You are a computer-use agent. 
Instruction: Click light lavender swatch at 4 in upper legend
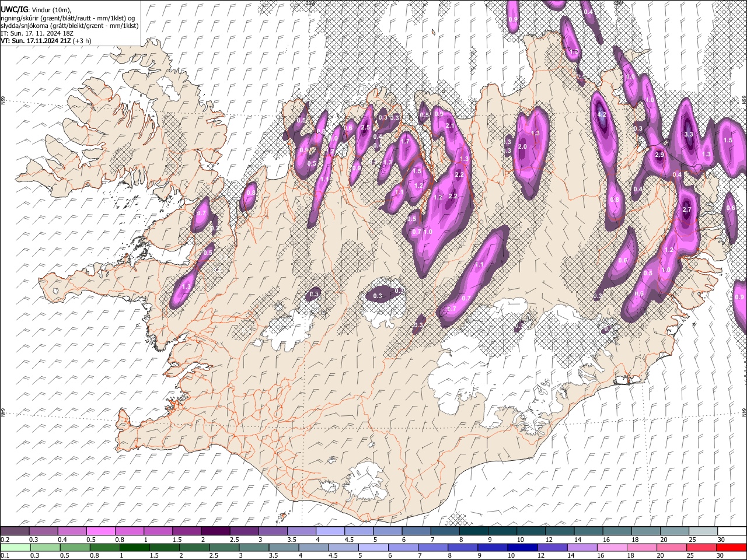[x=330, y=531]
